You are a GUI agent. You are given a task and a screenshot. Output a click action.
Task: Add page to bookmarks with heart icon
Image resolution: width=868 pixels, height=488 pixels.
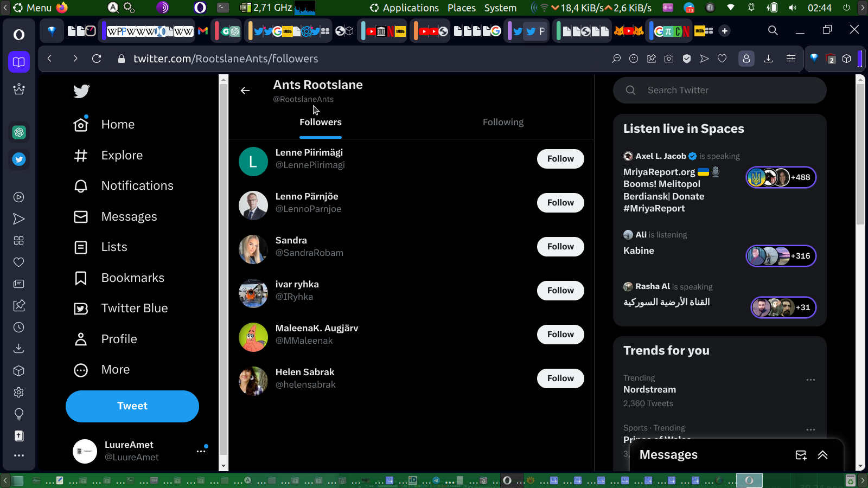(x=722, y=59)
